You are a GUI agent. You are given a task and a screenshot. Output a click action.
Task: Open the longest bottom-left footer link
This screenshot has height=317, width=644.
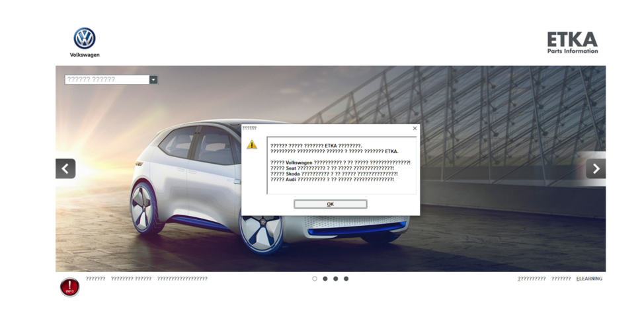coord(182,279)
